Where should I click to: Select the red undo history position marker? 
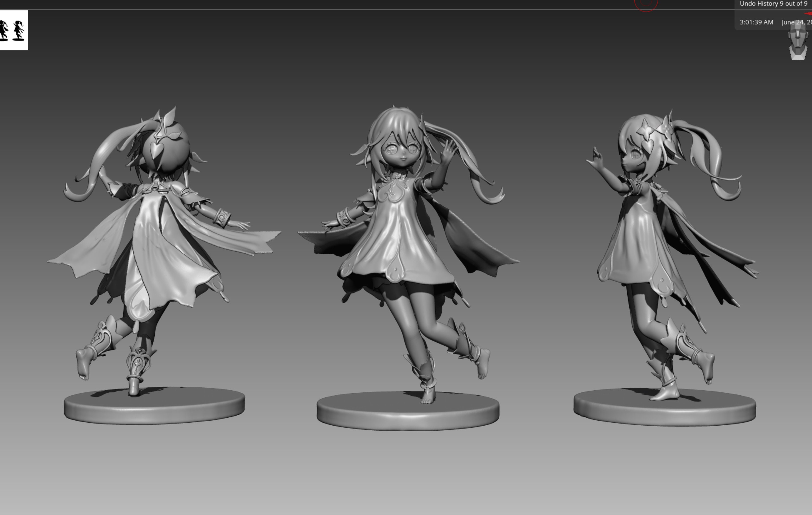pyautogui.click(x=809, y=14)
